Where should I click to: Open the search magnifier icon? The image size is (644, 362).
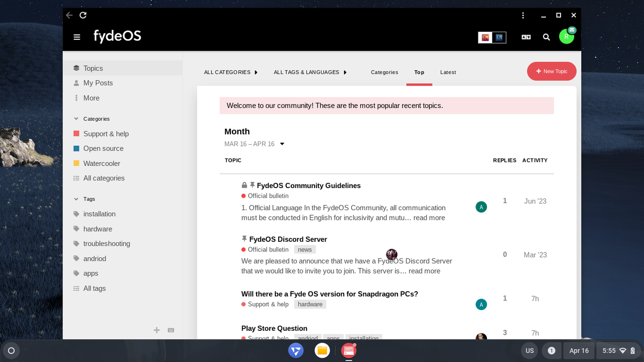(546, 37)
